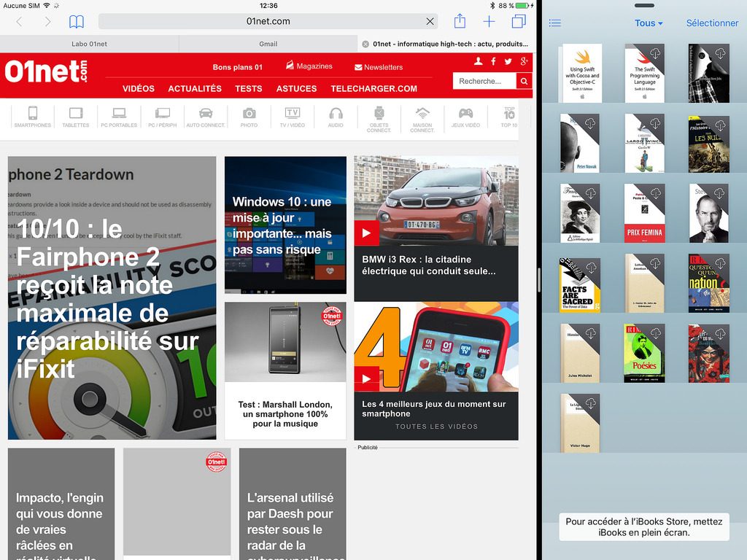Open Safari bookmarks book icon
This screenshot has width=747, height=560.
(x=76, y=21)
